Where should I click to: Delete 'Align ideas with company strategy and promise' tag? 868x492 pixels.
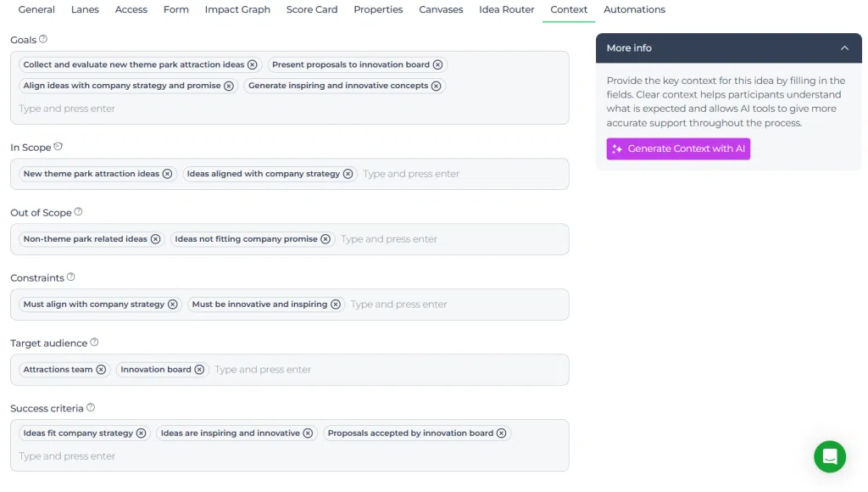(x=229, y=86)
